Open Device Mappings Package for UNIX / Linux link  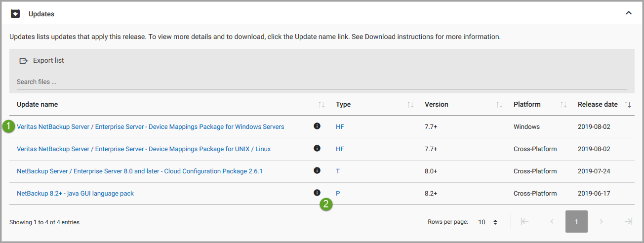pos(144,149)
